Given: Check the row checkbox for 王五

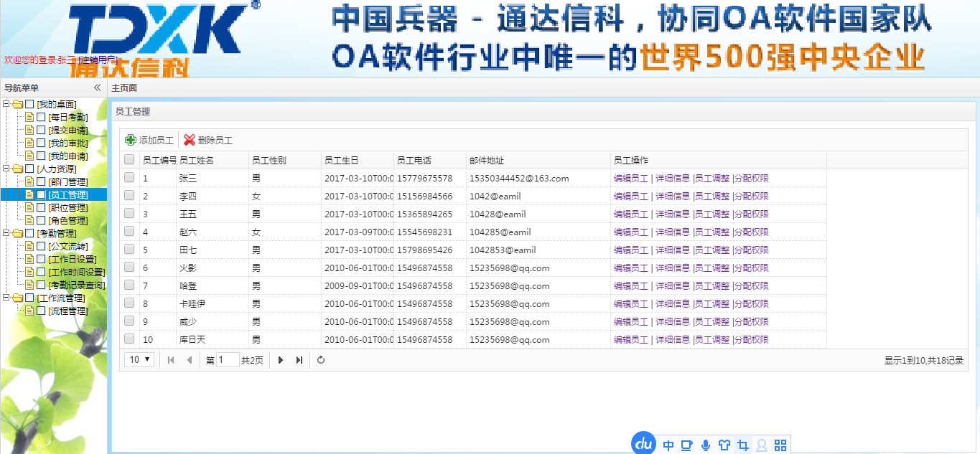Looking at the screenshot, I should click(129, 214).
